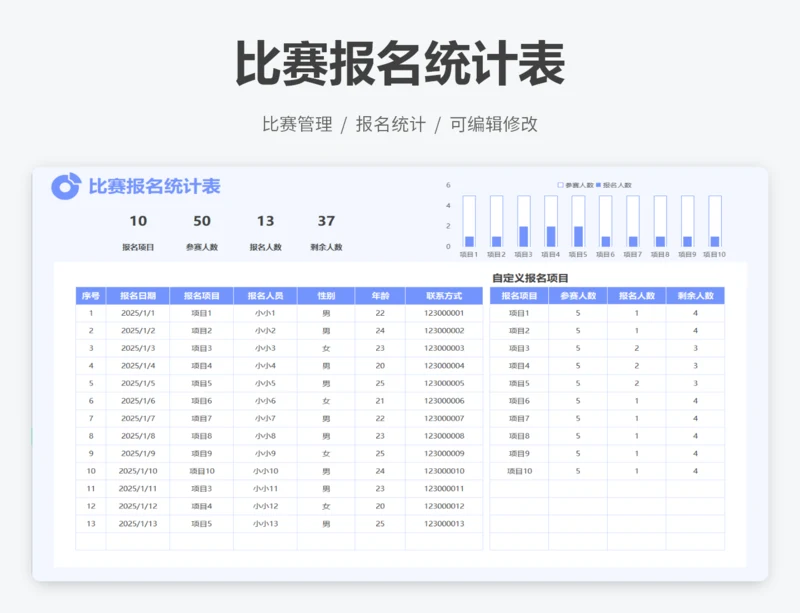
Task: Select the 报名日期 column header
Action: click(x=138, y=296)
